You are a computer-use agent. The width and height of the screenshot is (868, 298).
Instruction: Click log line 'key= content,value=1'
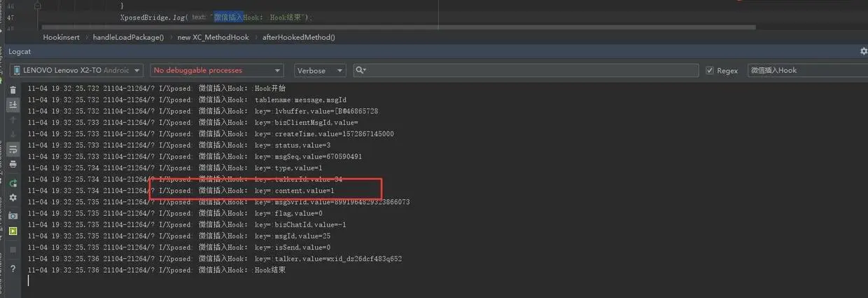point(181,191)
